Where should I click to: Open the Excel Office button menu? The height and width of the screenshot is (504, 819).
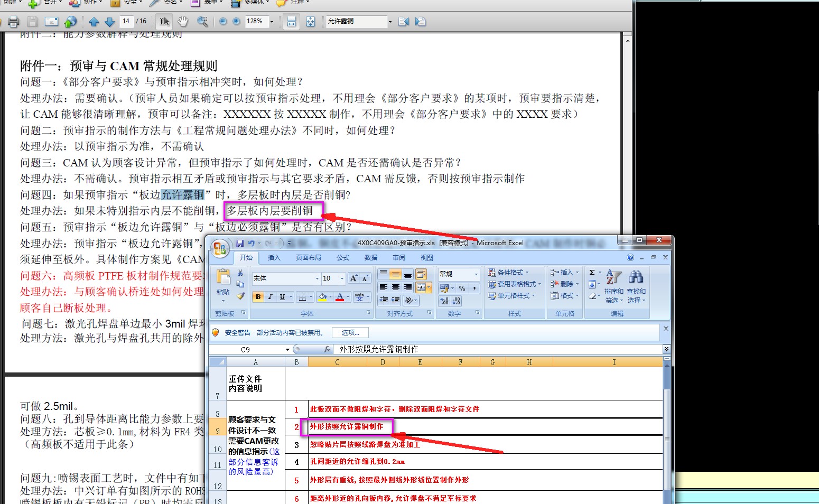[x=220, y=248]
